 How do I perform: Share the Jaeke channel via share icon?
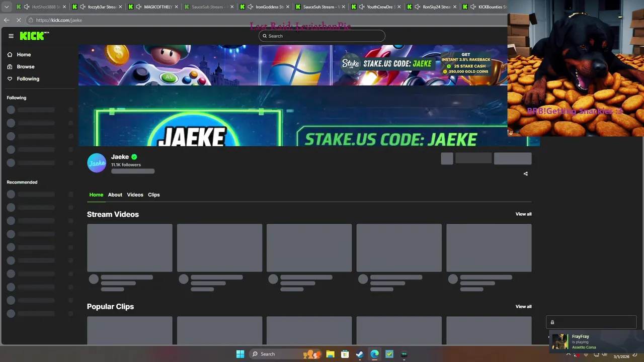pyautogui.click(x=526, y=174)
